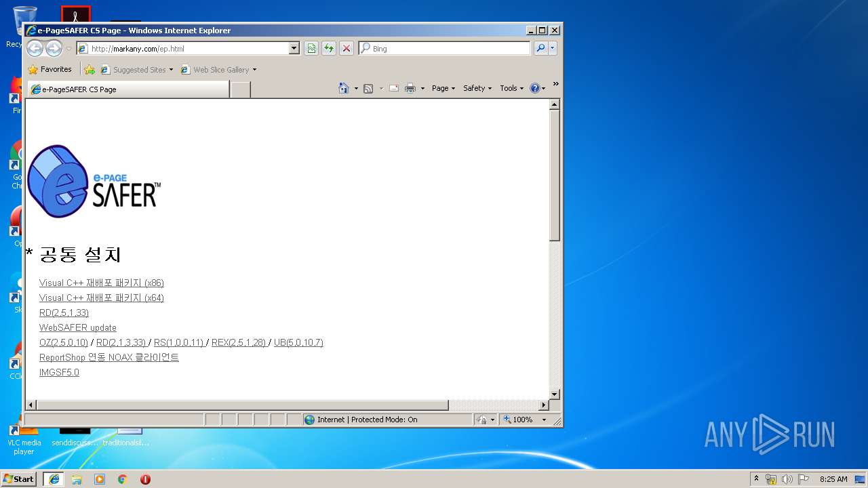Open the UB(5,0,10,7) link
The image size is (868, 488).
pyautogui.click(x=298, y=342)
